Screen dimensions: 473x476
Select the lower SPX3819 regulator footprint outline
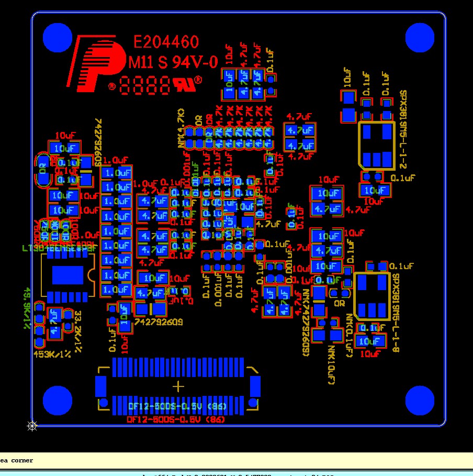pos(372,296)
